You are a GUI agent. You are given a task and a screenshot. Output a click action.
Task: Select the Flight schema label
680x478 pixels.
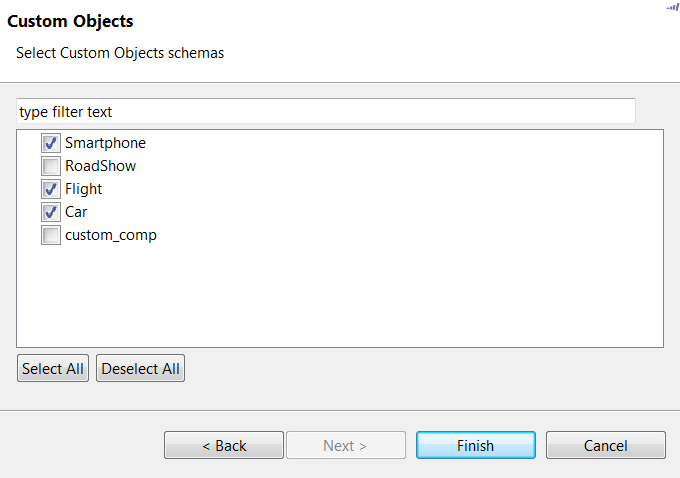point(83,189)
